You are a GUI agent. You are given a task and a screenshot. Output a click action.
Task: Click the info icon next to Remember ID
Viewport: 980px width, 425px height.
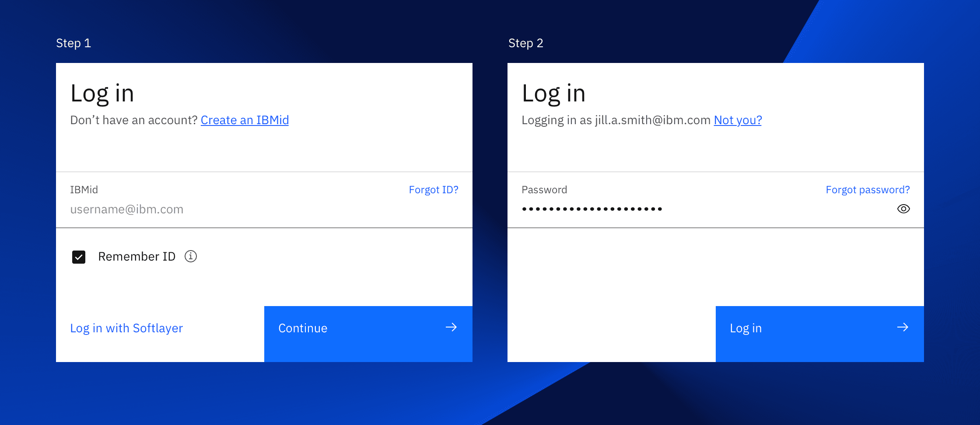[191, 257]
